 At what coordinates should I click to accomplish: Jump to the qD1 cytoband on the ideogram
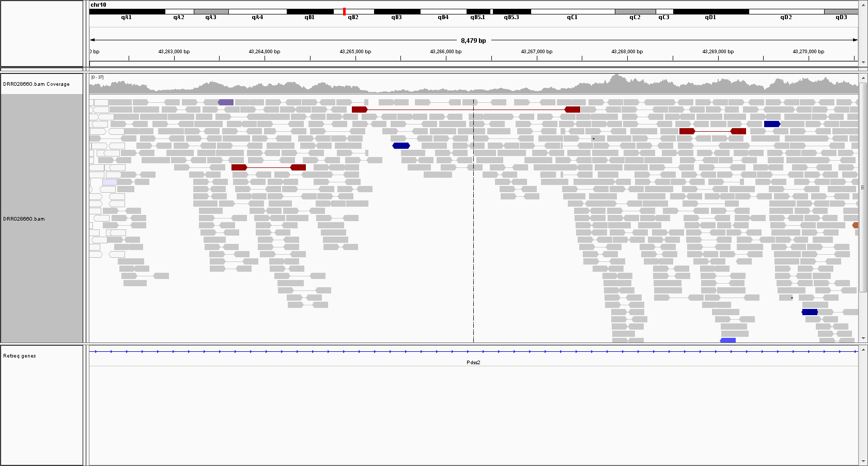(710, 11)
